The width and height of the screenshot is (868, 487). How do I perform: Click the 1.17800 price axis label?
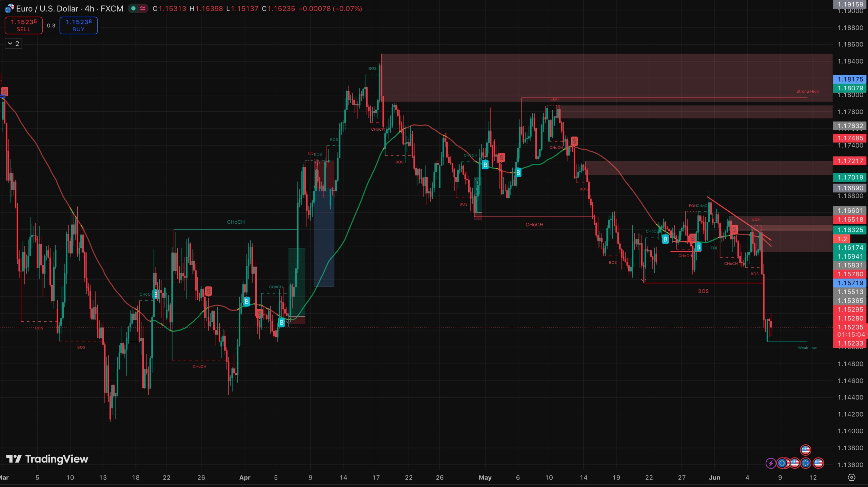pos(850,112)
